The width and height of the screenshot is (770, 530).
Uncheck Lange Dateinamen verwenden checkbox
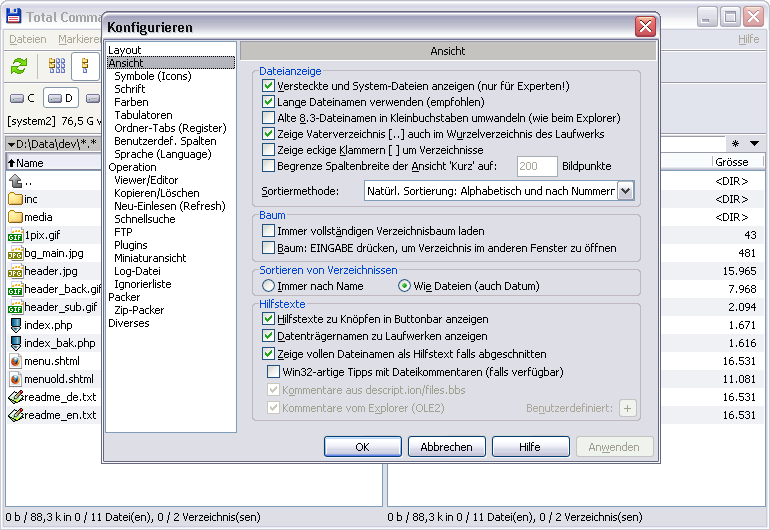[x=268, y=102]
